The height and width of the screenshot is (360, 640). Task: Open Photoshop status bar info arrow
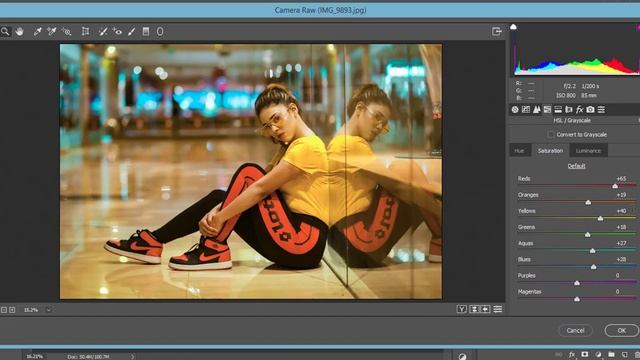point(132,356)
